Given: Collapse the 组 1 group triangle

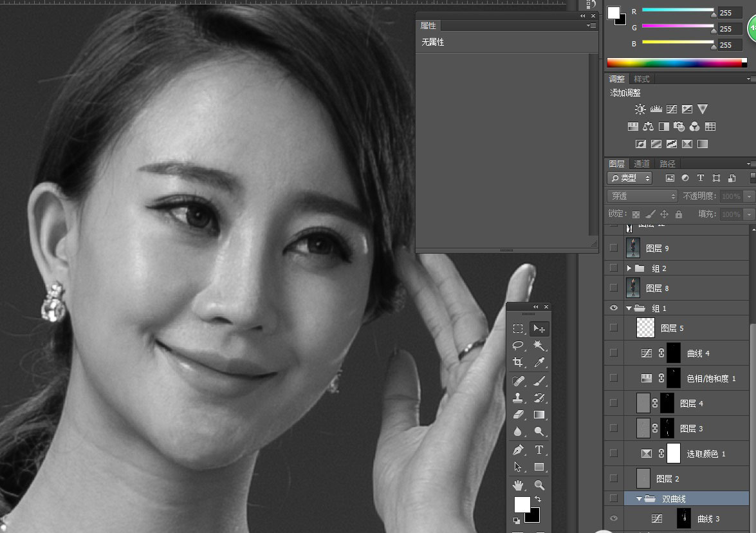Looking at the screenshot, I should tap(629, 308).
